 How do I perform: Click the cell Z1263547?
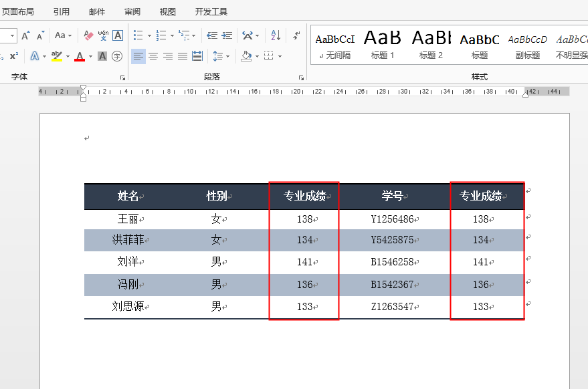pyautogui.click(x=394, y=307)
